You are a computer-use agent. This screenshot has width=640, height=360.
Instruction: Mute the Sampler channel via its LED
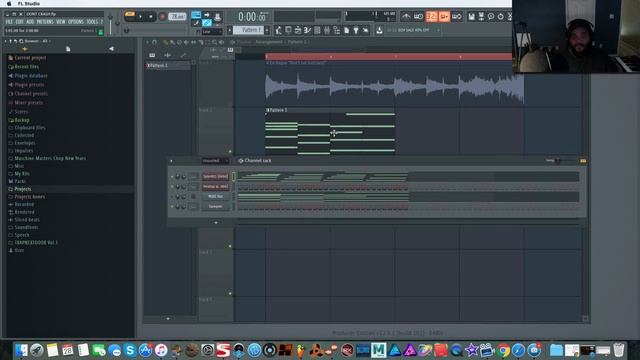(x=172, y=207)
